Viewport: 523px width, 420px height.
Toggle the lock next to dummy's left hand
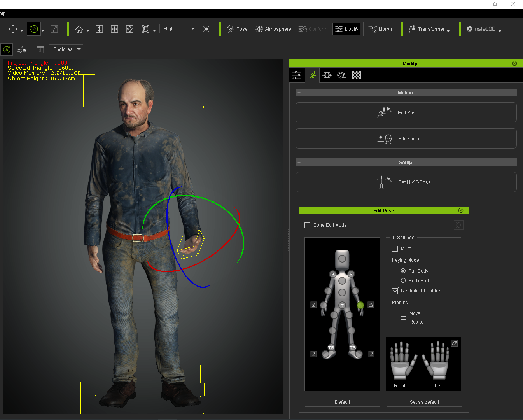tap(371, 304)
